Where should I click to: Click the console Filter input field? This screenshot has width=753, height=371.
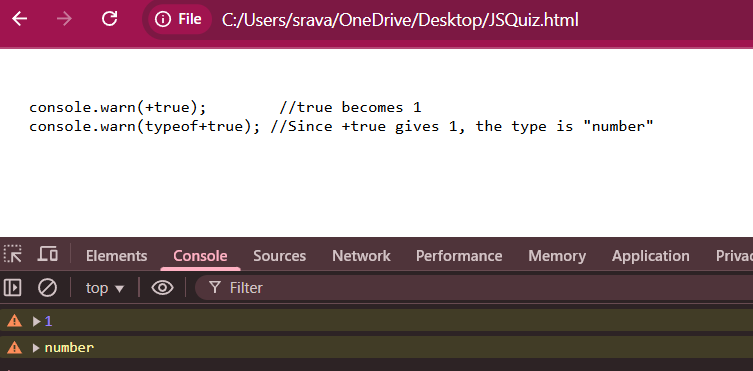coord(473,287)
